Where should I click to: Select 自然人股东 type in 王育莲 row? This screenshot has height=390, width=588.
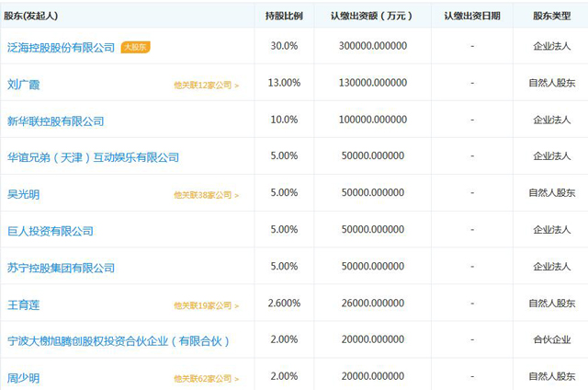coord(551,303)
